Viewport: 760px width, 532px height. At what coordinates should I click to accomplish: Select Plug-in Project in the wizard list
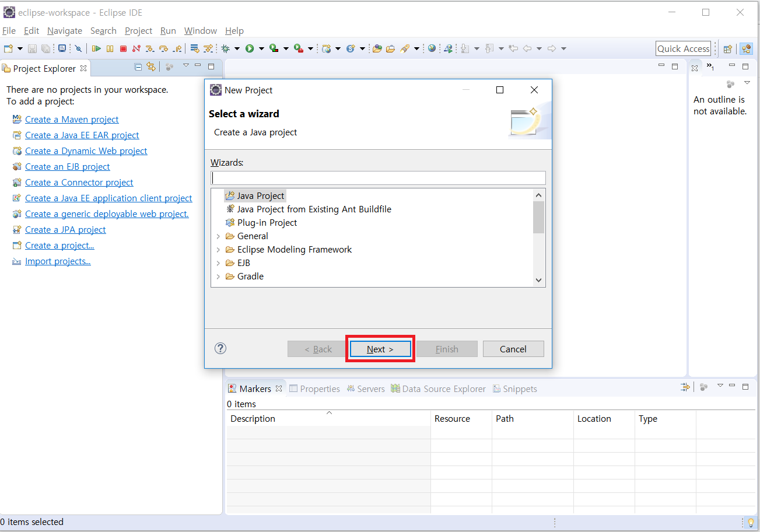pos(261,223)
